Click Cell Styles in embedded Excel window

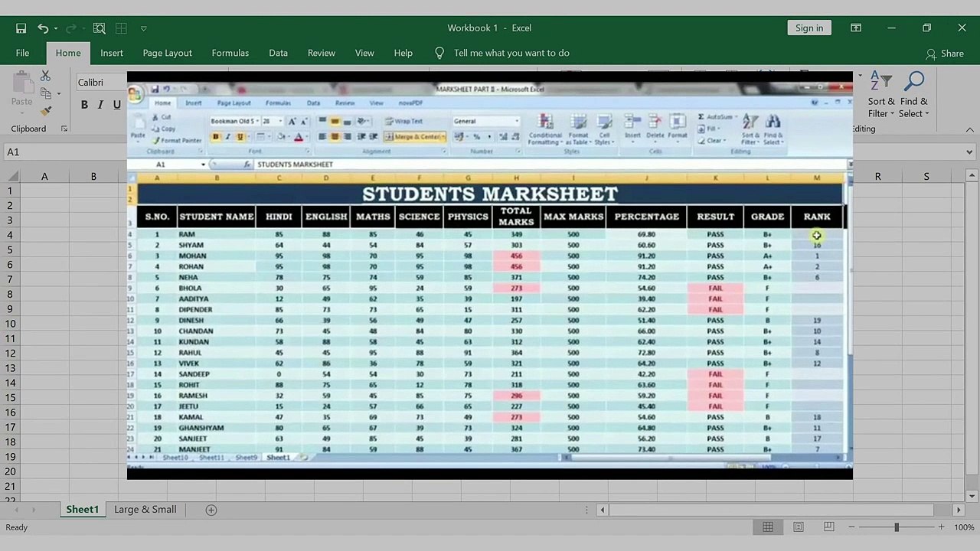[x=603, y=130]
